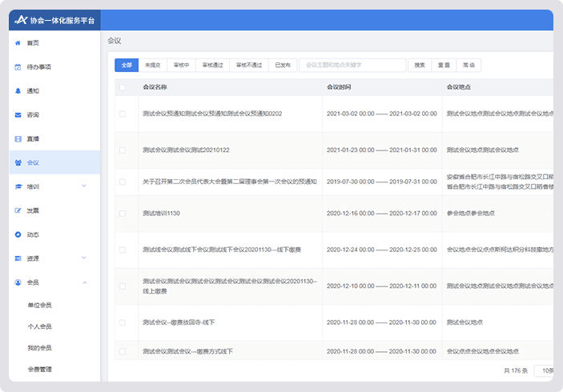Click the 咨询 envelope icon

(x=18, y=114)
